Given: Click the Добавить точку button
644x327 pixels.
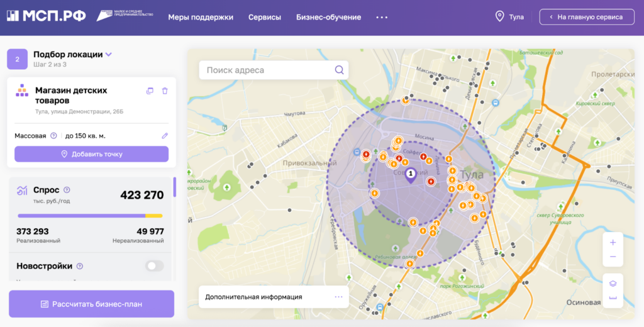Looking at the screenshot, I should [91, 154].
